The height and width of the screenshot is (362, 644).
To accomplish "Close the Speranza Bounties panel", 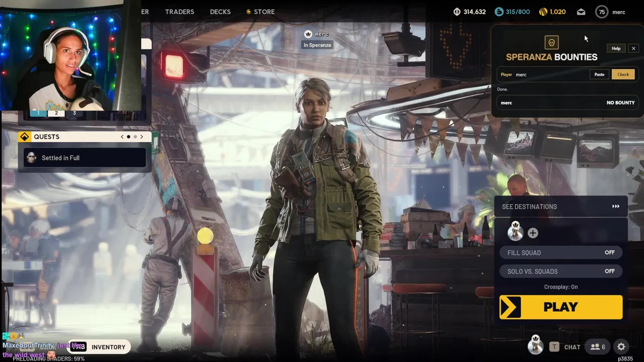I will [x=633, y=48].
